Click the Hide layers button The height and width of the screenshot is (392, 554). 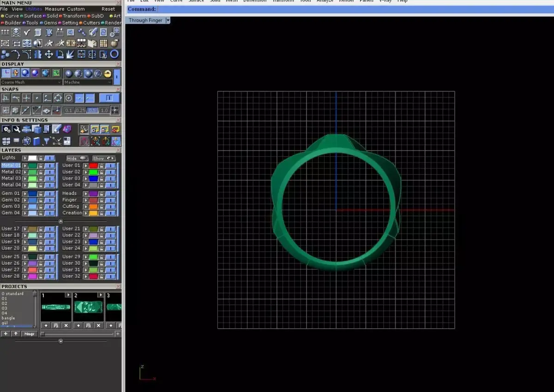tap(77, 158)
